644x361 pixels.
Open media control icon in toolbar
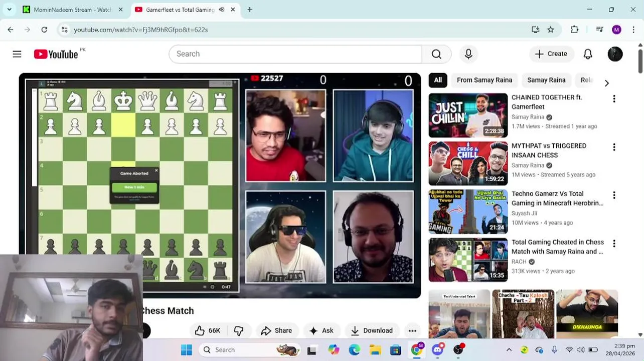pyautogui.click(x=599, y=30)
